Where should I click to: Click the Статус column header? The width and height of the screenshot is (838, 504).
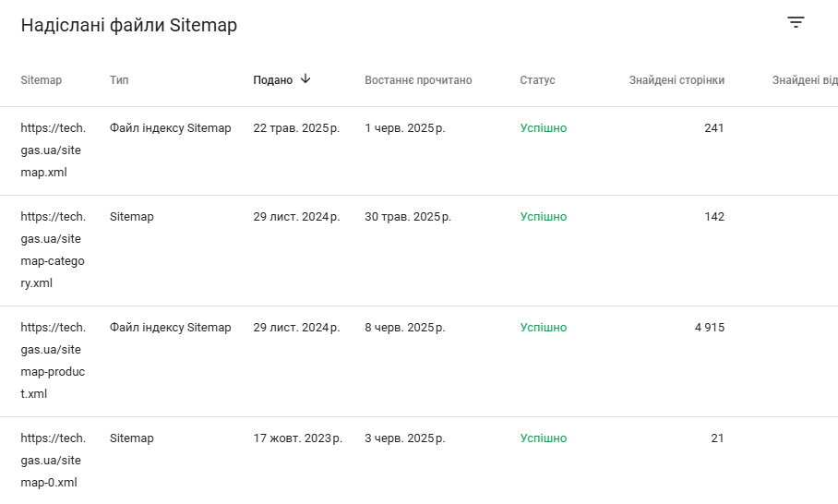pyautogui.click(x=538, y=80)
